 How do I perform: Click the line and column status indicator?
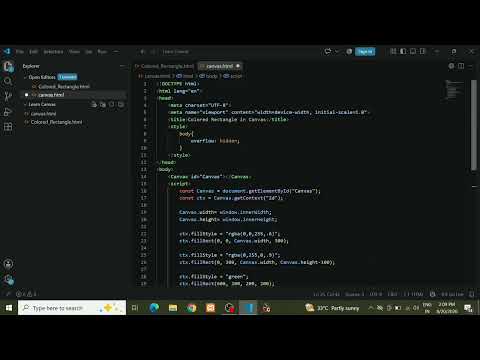(326, 294)
